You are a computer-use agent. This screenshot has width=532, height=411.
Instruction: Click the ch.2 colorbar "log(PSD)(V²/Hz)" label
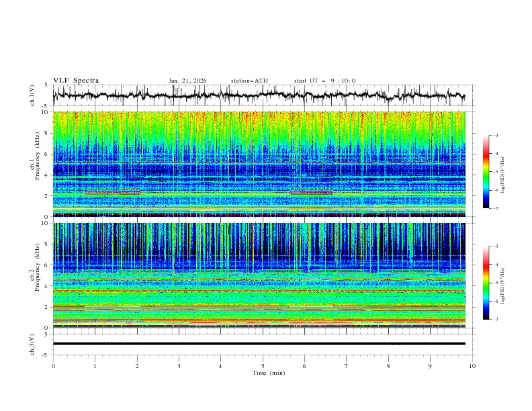(x=503, y=286)
